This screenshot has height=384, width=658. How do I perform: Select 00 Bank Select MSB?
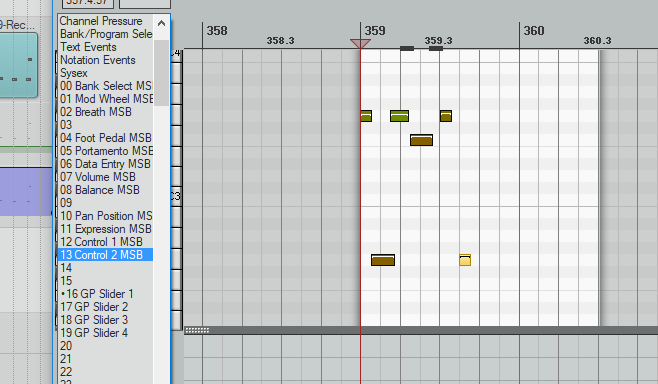(x=105, y=86)
